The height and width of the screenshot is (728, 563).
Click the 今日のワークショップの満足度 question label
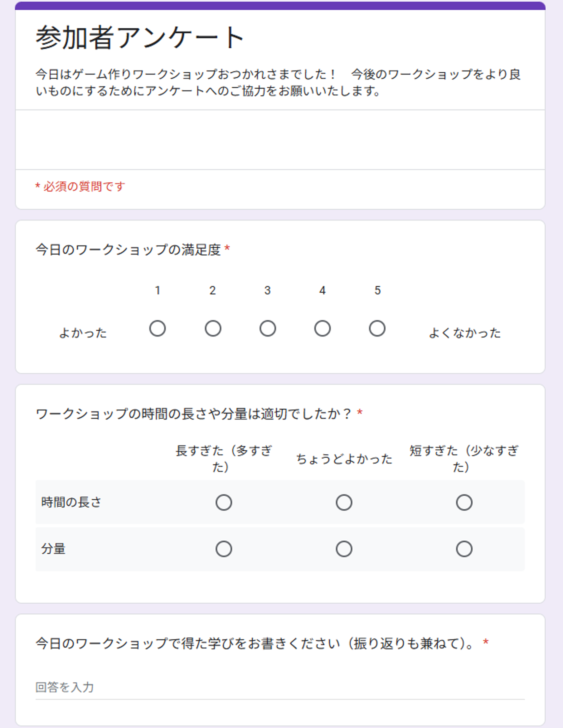[x=128, y=250]
